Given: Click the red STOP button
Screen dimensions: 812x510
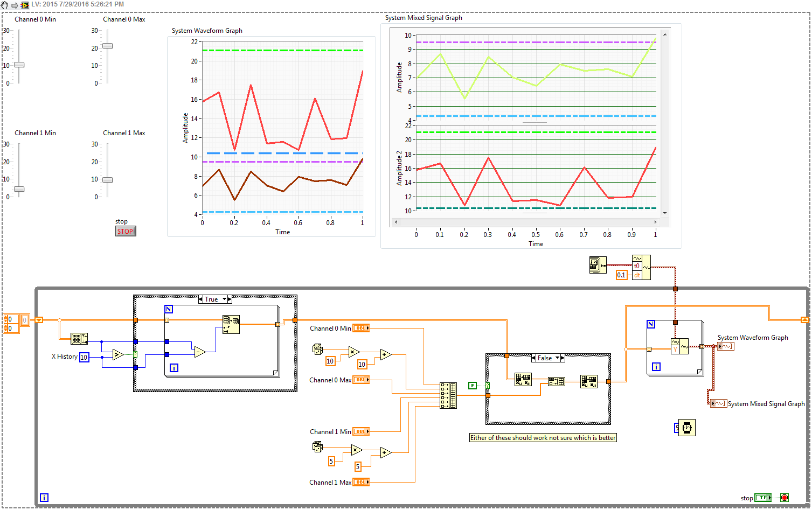Looking at the screenshot, I should coord(126,231).
